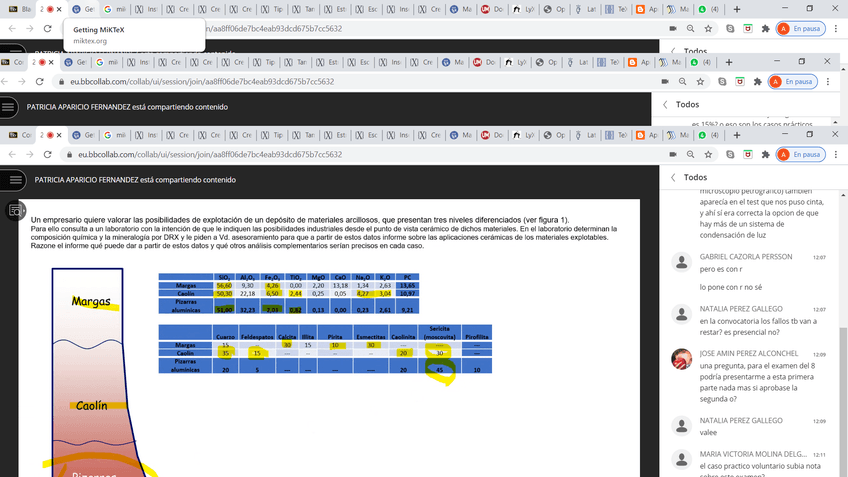Image resolution: width=848 pixels, height=477 pixels.
Task: Open new tab with plus in middle window
Action: (728, 62)
